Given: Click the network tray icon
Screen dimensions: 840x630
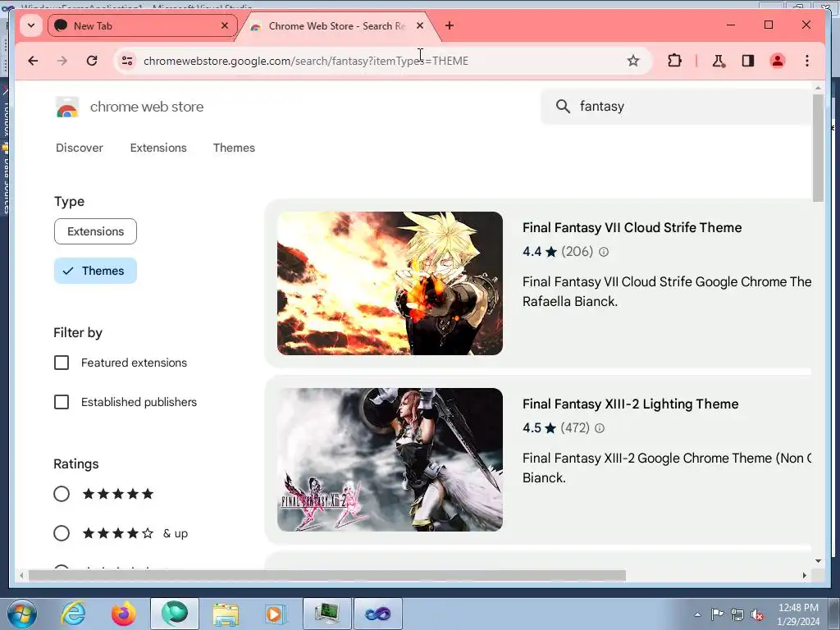Looking at the screenshot, I should (737, 615).
